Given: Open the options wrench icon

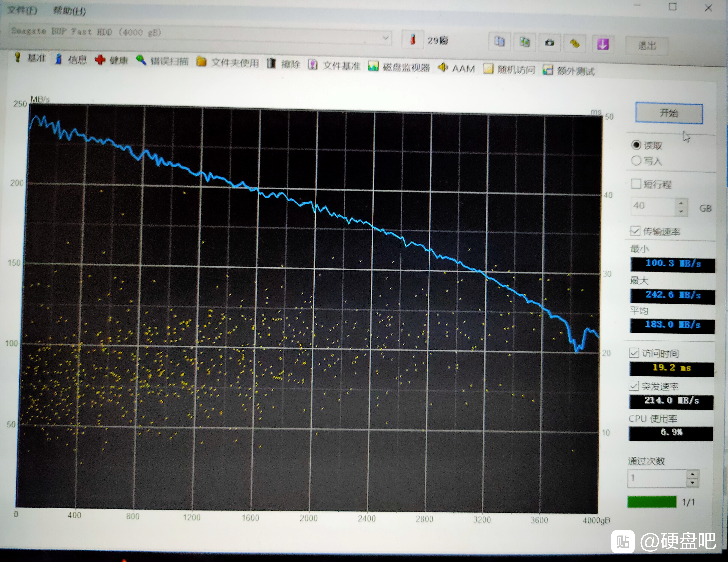Looking at the screenshot, I should (575, 43).
